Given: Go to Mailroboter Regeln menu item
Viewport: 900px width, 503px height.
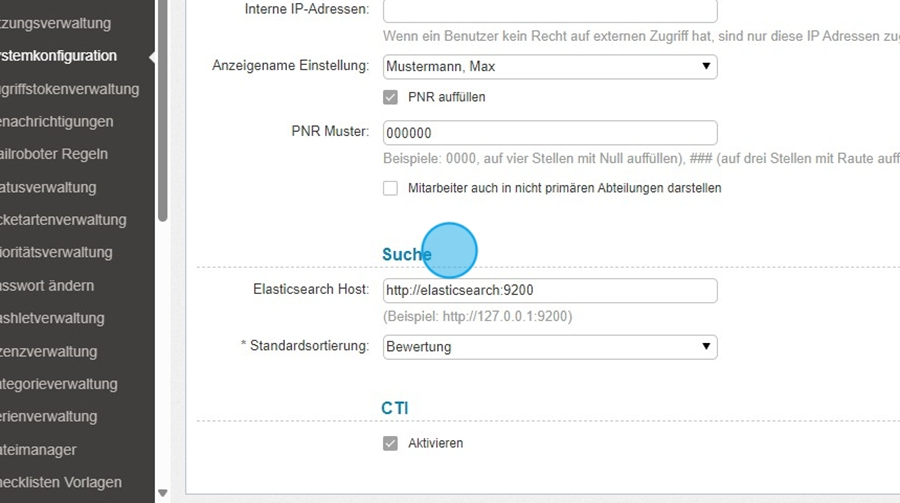Looking at the screenshot, I should pyautogui.click(x=55, y=155).
